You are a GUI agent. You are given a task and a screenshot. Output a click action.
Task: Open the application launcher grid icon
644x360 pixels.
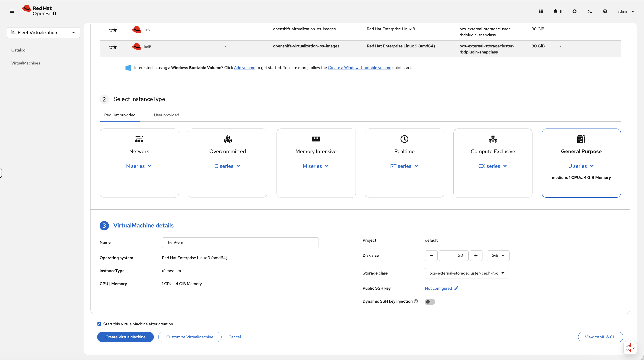click(541, 11)
